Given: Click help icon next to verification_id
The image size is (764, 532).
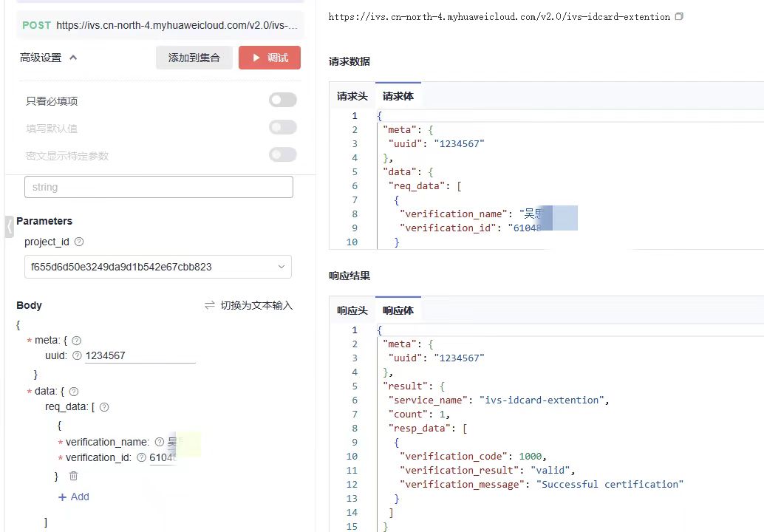Looking at the screenshot, I should pyautogui.click(x=141, y=457).
